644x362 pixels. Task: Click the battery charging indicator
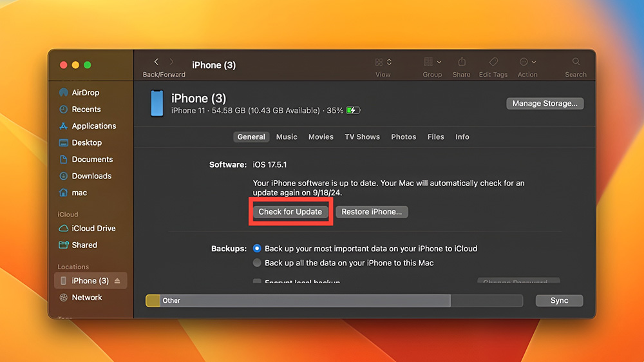[353, 111]
